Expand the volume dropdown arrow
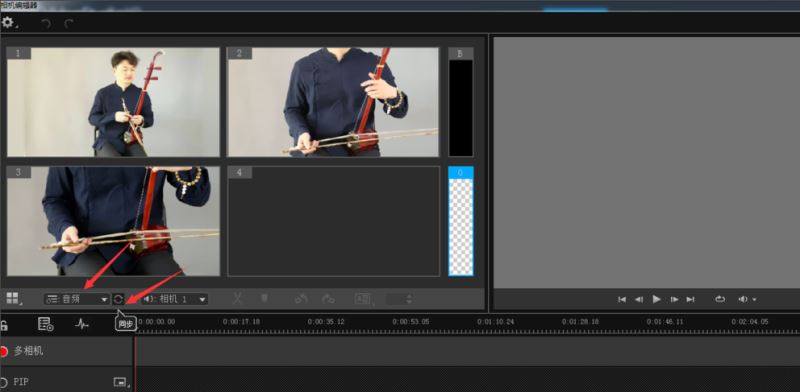The height and width of the screenshot is (392, 800). click(x=754, y=300)
